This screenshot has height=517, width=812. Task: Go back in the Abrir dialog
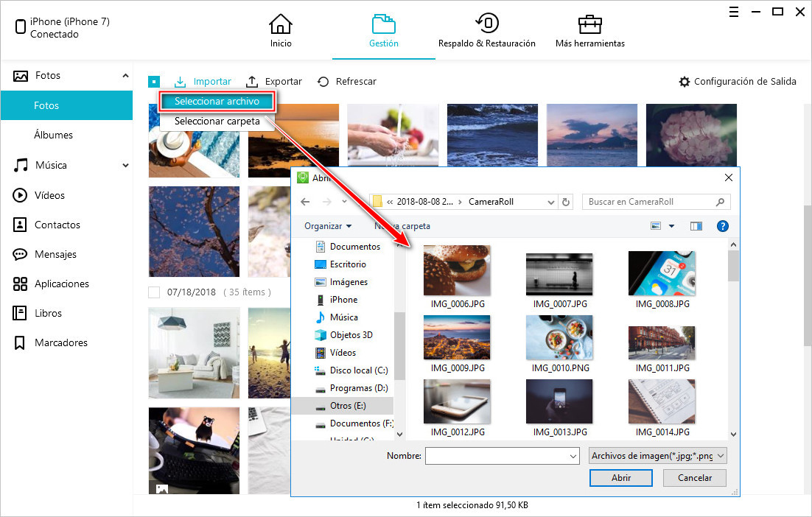[x=306, y=202]
